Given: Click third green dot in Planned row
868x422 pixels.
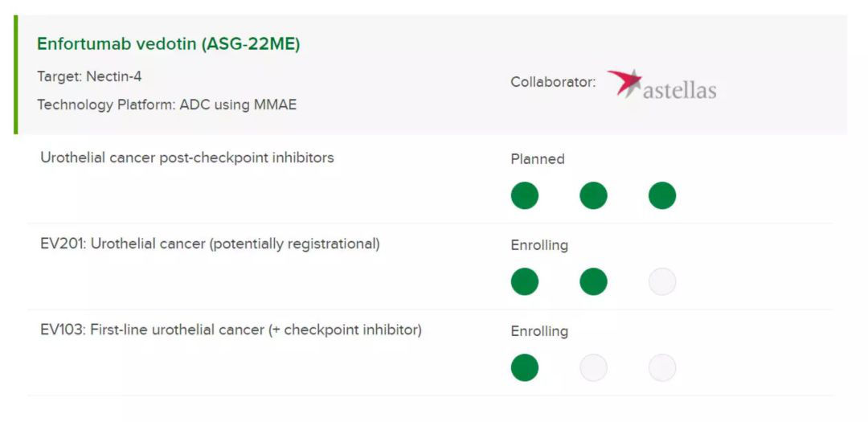Looking at the screenshot, I should point(662,195).
